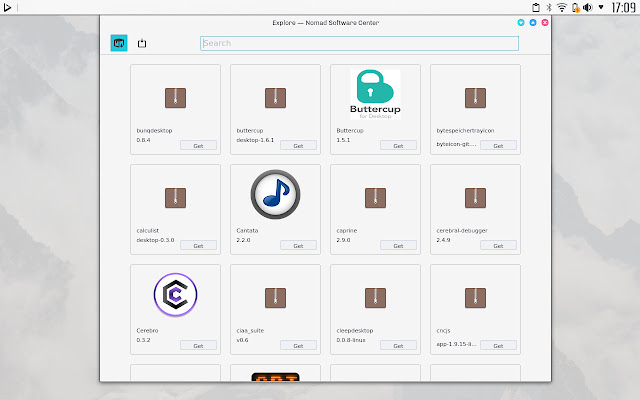Open the Wi-Fi network tray icon
This screenshot has height=400, width=640.
[x=562, y=7]
